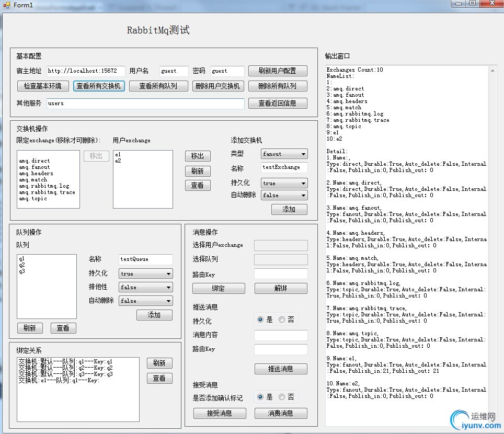
Task: Click the Exchanges Count:10 line in output
Action: (x=354, y=70)
